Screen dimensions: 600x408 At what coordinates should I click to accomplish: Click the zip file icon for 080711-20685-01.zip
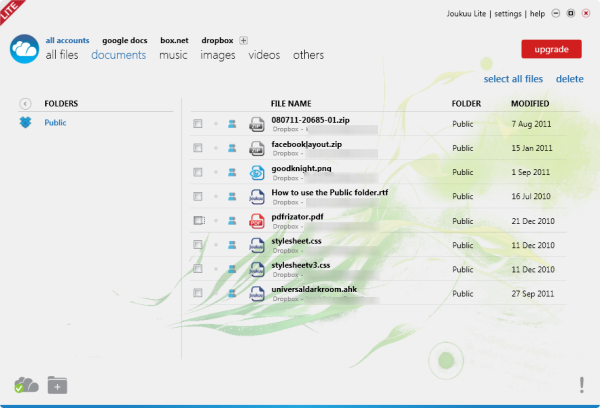[256, 124]
